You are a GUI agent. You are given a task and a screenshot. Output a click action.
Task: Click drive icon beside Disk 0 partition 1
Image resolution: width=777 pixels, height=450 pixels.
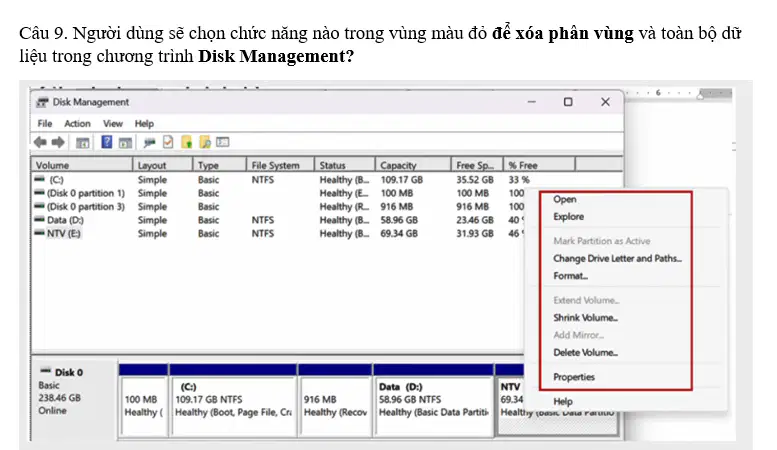[x=40, y=192]
